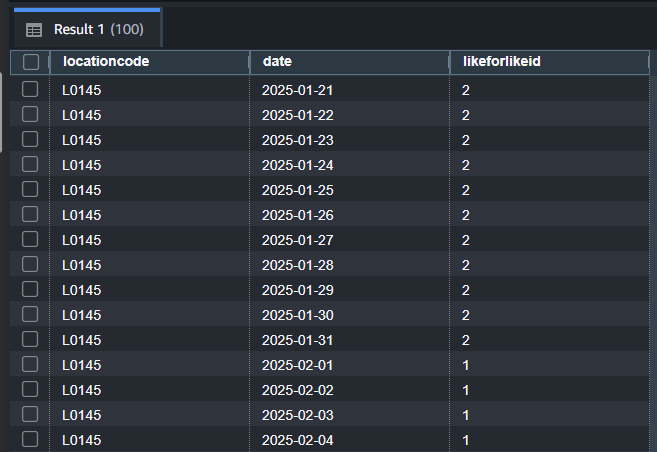657x452 pixels.
Task: Select the L0145 cell in row 2025-01-28
Action: click(81, 265)
